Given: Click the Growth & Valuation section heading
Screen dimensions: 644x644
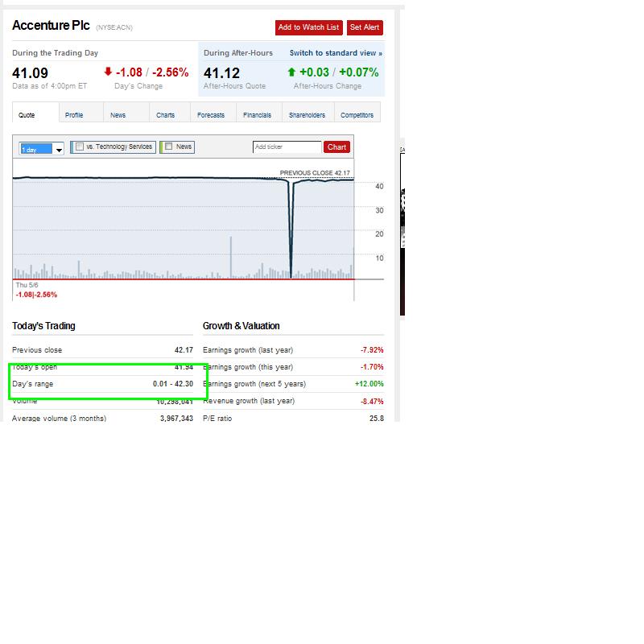Looking at the screenshot, I should coord(241,326).
